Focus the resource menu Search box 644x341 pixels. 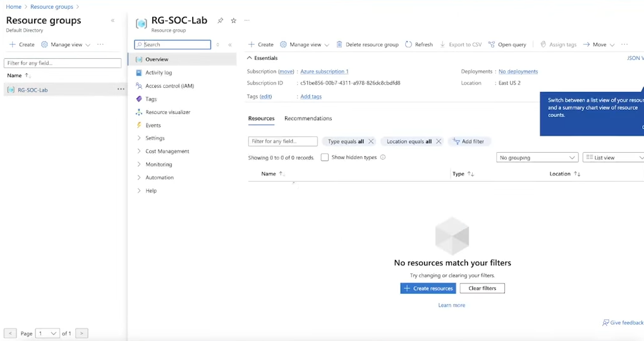point(173,45)
